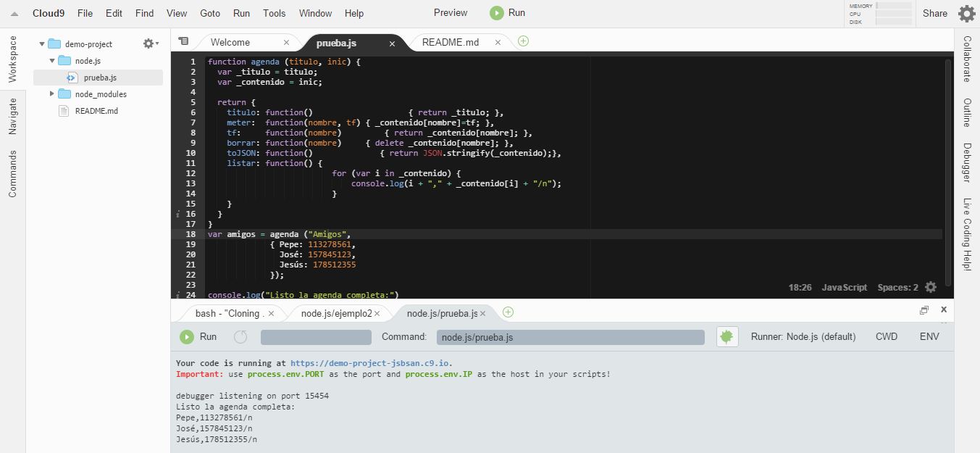Open the Debugger side panel
Screen dimensions: 980x453
pos(967,162)
